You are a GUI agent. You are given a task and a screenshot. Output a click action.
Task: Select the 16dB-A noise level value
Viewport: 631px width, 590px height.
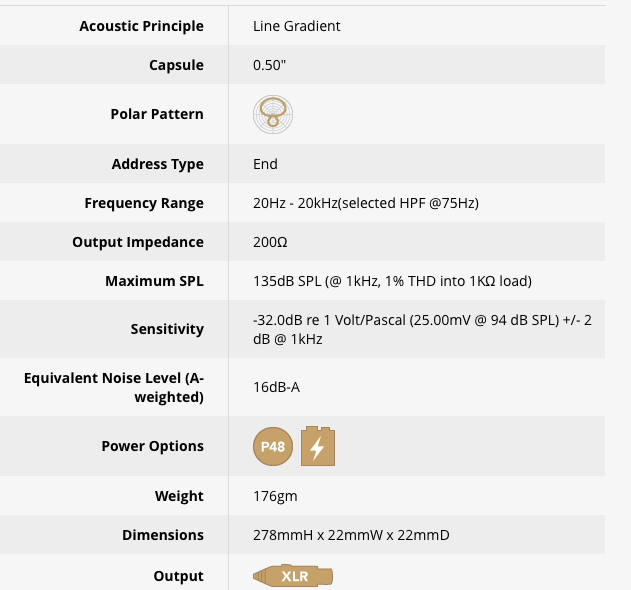pyautogui.click(x=276, y=387)
